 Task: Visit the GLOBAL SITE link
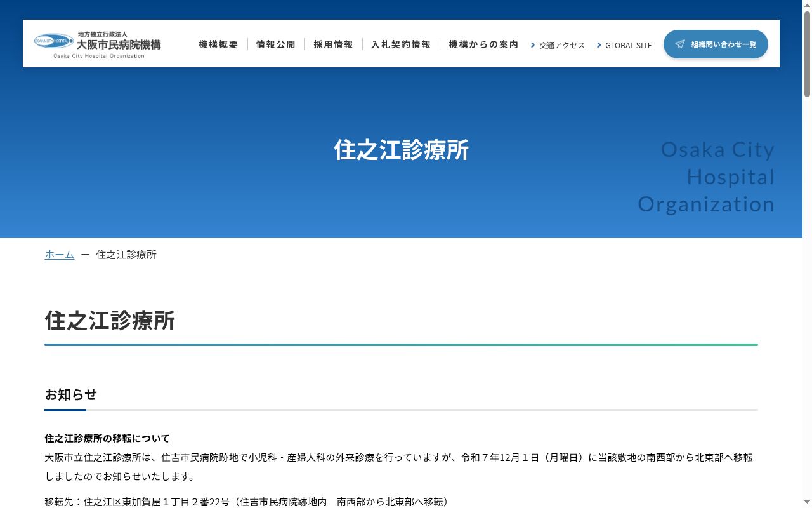[629, 45]
